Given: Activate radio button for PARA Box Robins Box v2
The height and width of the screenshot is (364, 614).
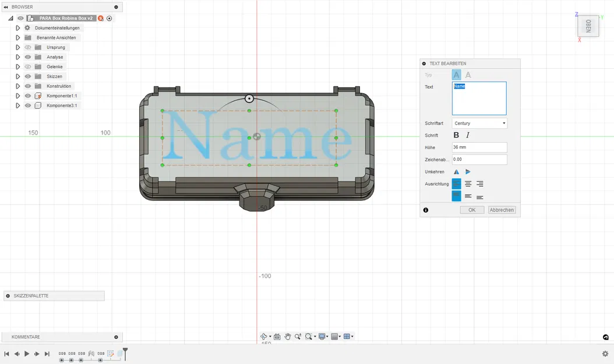Looking at the screenshot, I should click(x=110, y=19).
